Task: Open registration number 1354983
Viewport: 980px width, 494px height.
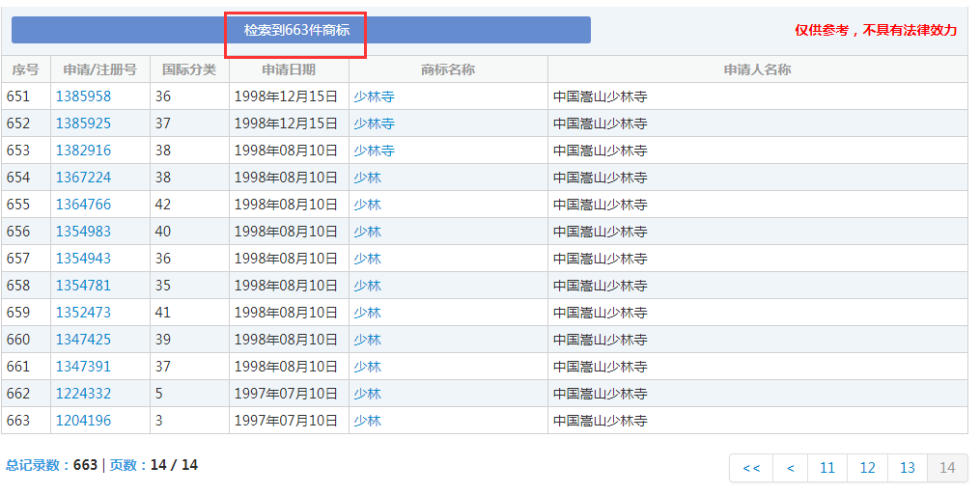Action: [x=83, y=231]
